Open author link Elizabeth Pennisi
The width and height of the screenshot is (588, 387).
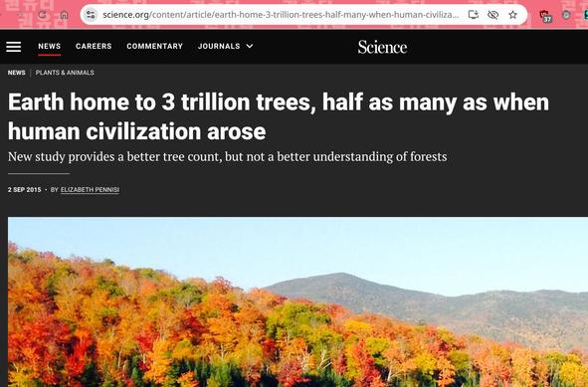click(x=90, y=190)
